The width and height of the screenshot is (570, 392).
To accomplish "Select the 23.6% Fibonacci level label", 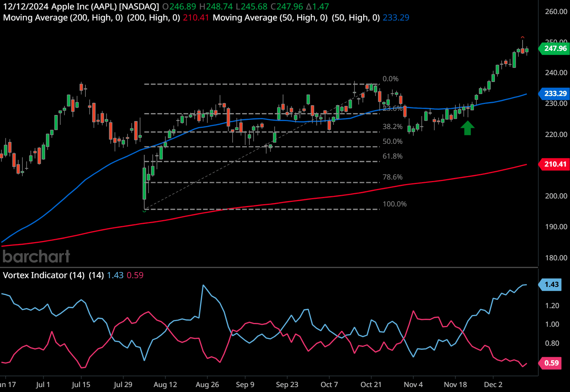I will (392, 108).
